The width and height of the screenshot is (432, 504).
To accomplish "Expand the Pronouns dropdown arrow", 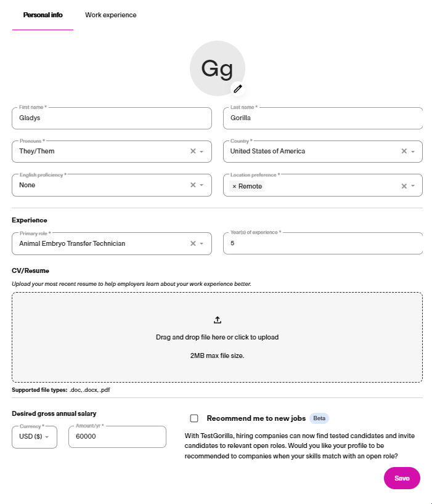I will (202, 152).
